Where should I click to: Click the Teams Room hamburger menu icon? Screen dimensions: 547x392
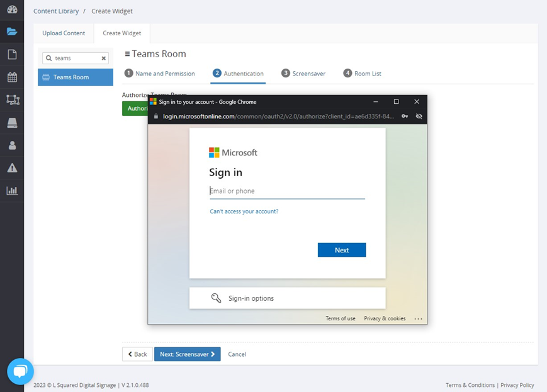tap(127, 54)
